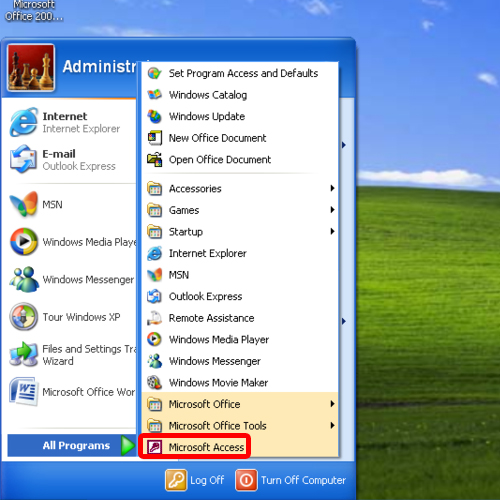Click the E-mail label in left pane
500x500 pixels.
(x=59, y=154)
